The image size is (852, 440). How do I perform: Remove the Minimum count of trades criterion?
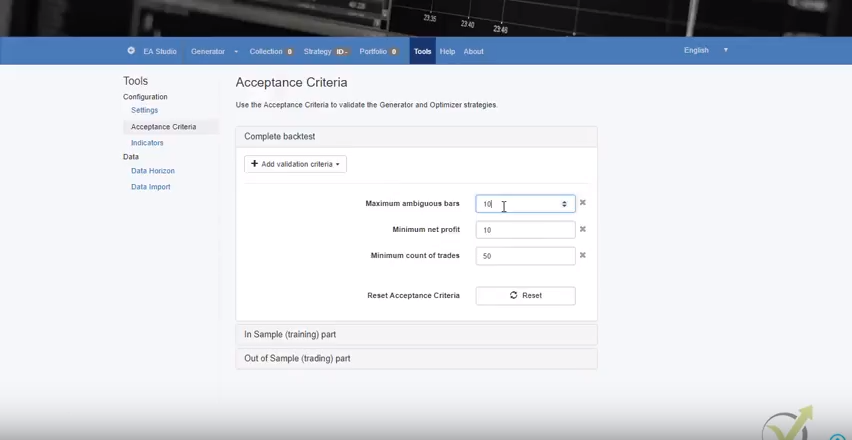(x=582, y=255)
